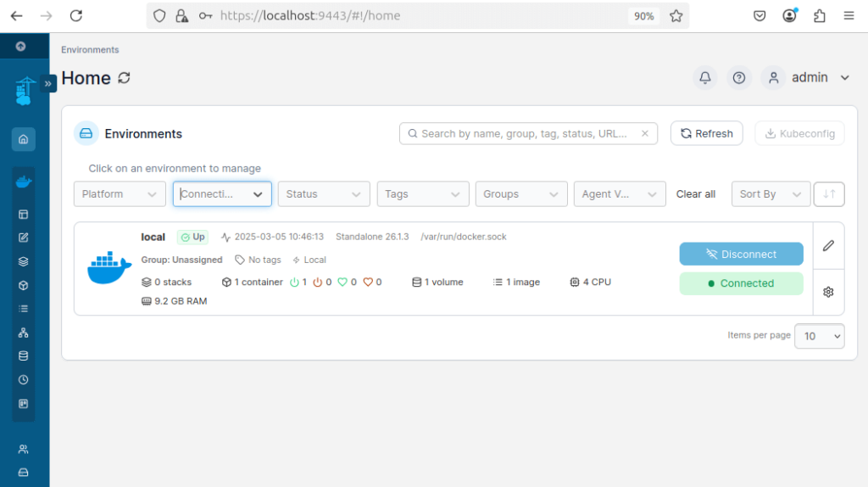
Task: Click the refresh icon beside the Home title
Action: [125, 78]
